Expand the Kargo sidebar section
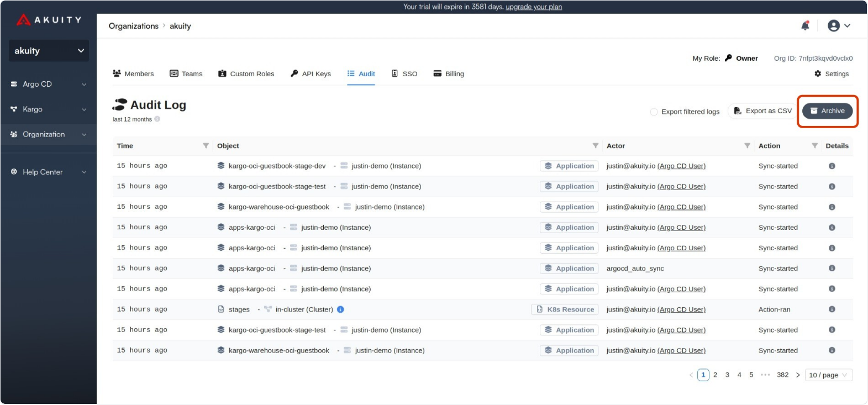The image size is (868, 405). point(49,109)
